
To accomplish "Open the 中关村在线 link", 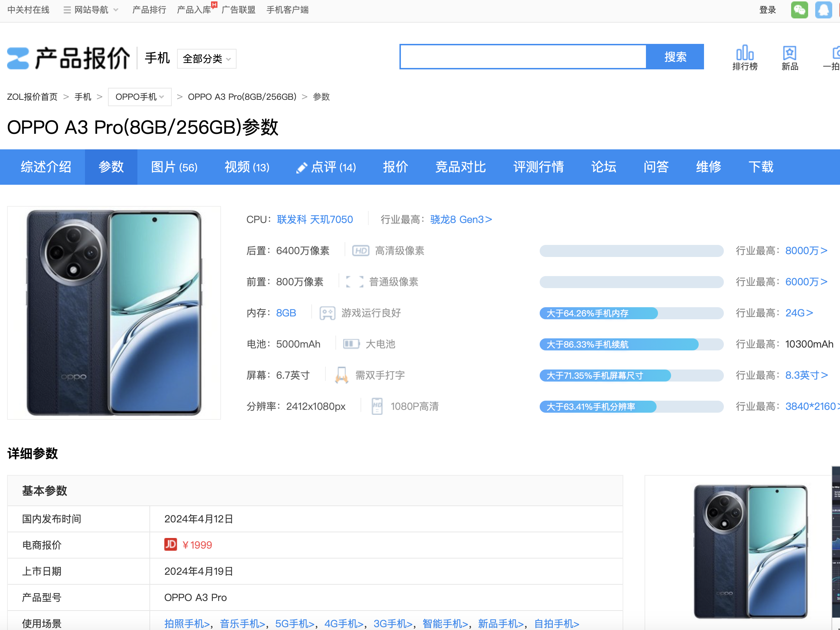I will click(28, 10).
